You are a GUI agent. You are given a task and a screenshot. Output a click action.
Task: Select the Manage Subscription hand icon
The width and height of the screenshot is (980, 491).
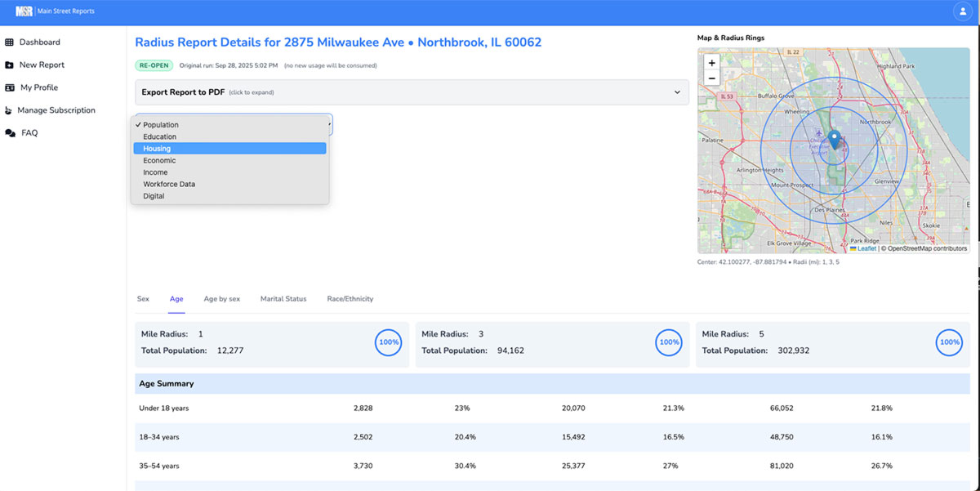click(10, 109)
